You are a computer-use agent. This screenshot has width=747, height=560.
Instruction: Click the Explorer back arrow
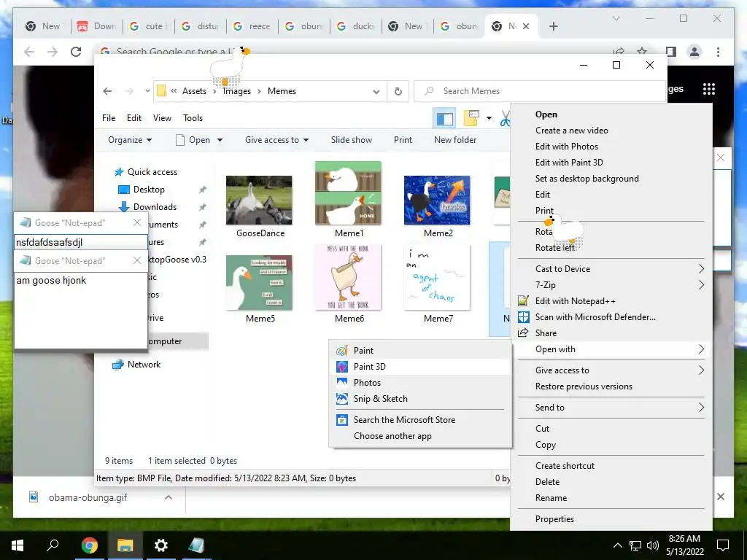click(x=108, y=91)
